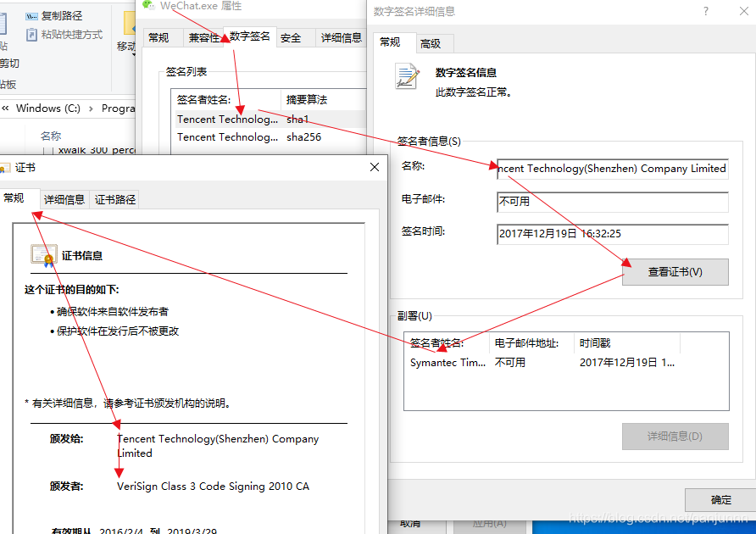The image size is (756, 534).
Task: Expand breadcrumb chevron after Windows (C:)
Action: click(x=91, y=108)
